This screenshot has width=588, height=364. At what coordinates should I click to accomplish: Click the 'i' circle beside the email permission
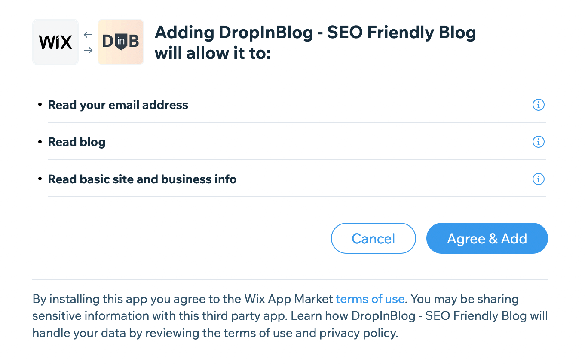click(x=538, y=105)
